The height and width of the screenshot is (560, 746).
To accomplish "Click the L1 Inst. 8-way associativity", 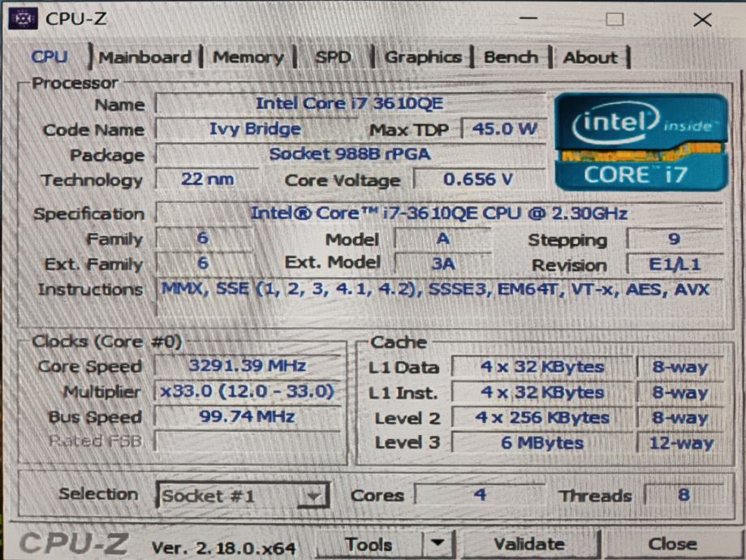I will [680, 393].
